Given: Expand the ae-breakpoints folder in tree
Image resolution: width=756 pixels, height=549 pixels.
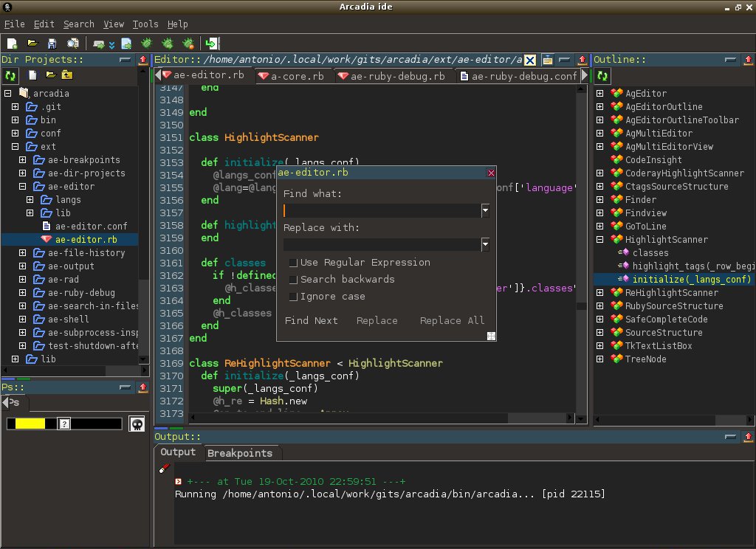Looking at the screenshot, I should [x=23, y=160].
